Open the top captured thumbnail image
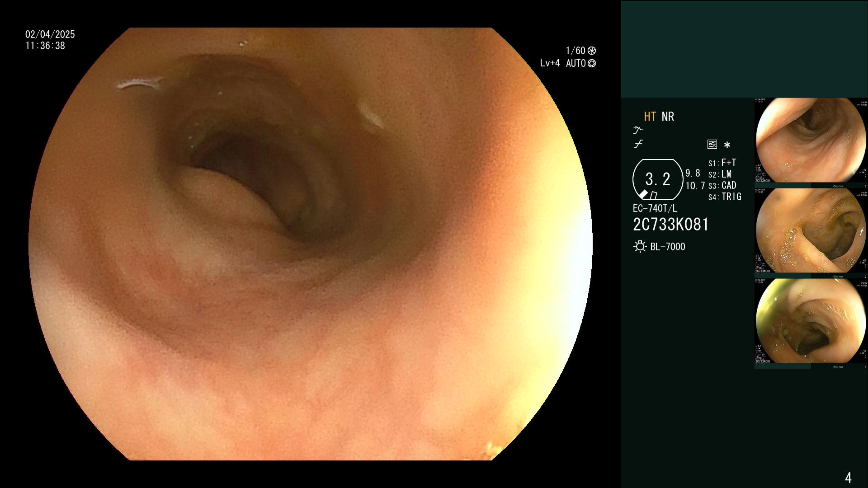Image resolution: width=868 pixels, height=488 pixels. point(811,141)
